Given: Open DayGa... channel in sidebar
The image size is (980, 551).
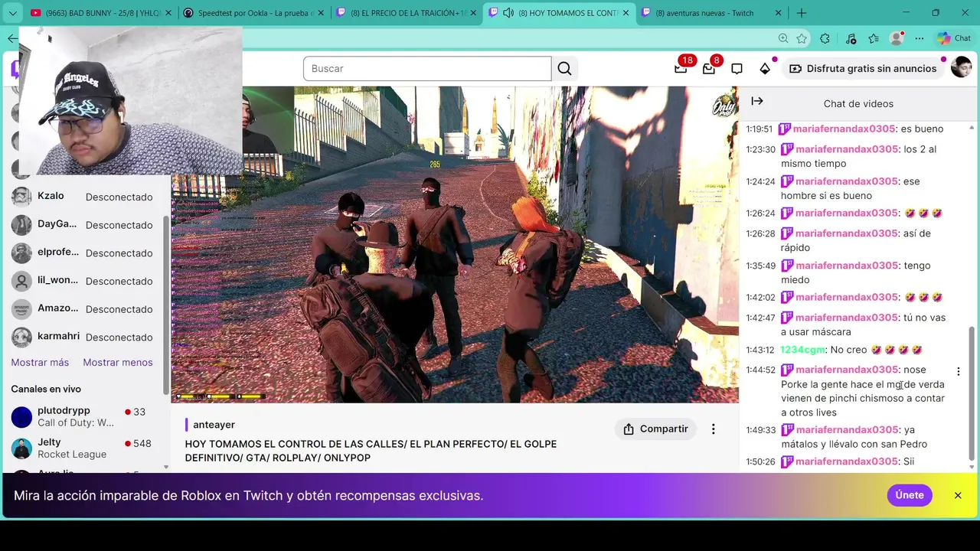Looking at the screenshot, I should (84, 225).
